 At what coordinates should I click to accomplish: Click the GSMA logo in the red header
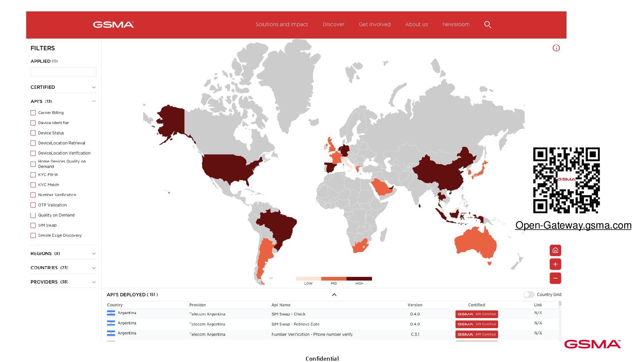click(113, 24)
